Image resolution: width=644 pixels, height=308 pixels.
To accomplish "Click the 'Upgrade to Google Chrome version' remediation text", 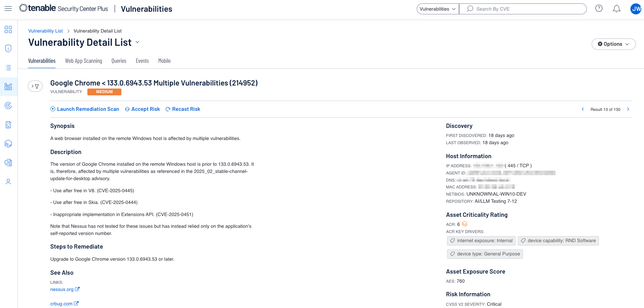I will click(x=112, y=259).
